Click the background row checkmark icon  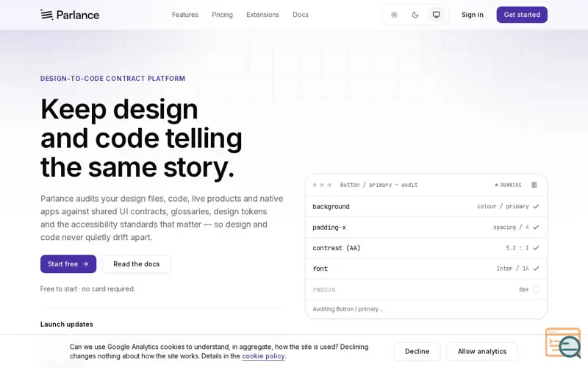click(x=536, y=206)
